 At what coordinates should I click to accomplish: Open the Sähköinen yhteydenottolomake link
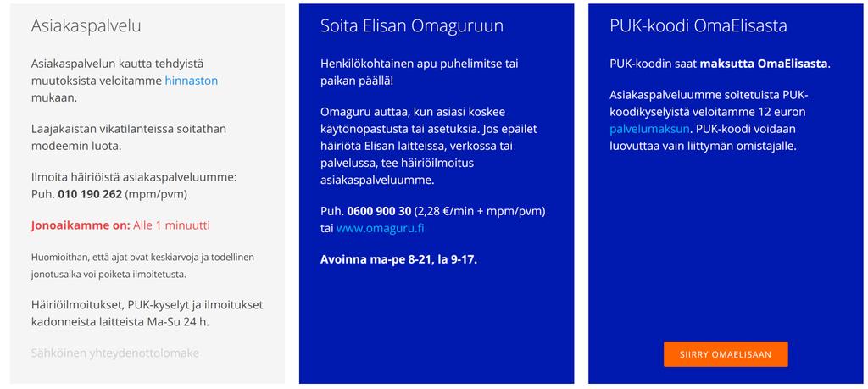[114, 353]
